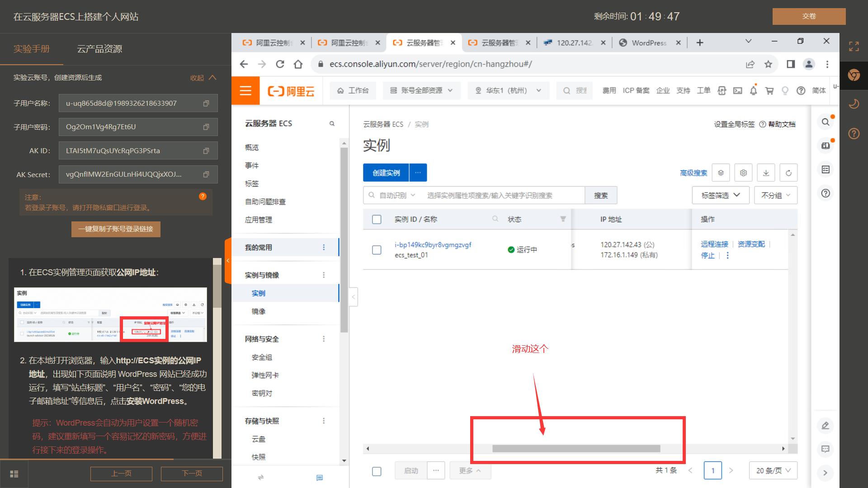Open the Aliyun hamburger menu
Viewport: 868px width, 488px height.
(x=245, y=91)
